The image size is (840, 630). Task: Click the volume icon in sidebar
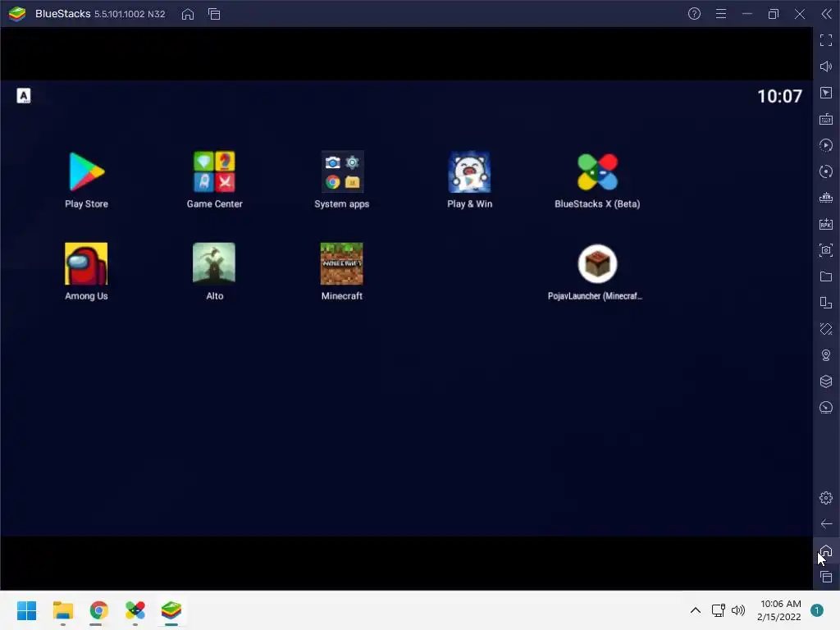pyautogui.click(x=826, y=66)
